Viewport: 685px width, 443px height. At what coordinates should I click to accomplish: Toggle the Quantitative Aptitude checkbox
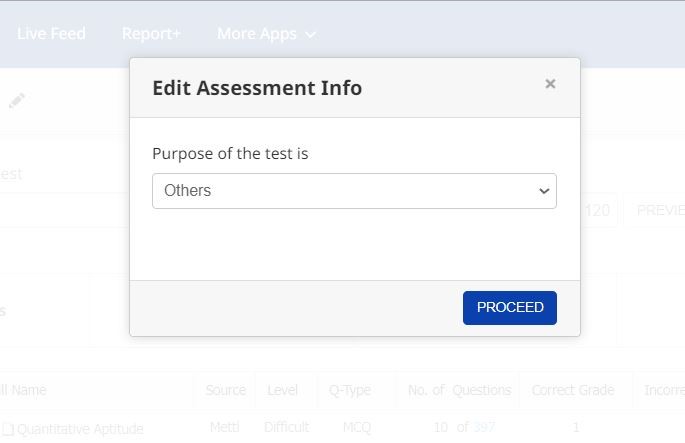click(8, 429)
